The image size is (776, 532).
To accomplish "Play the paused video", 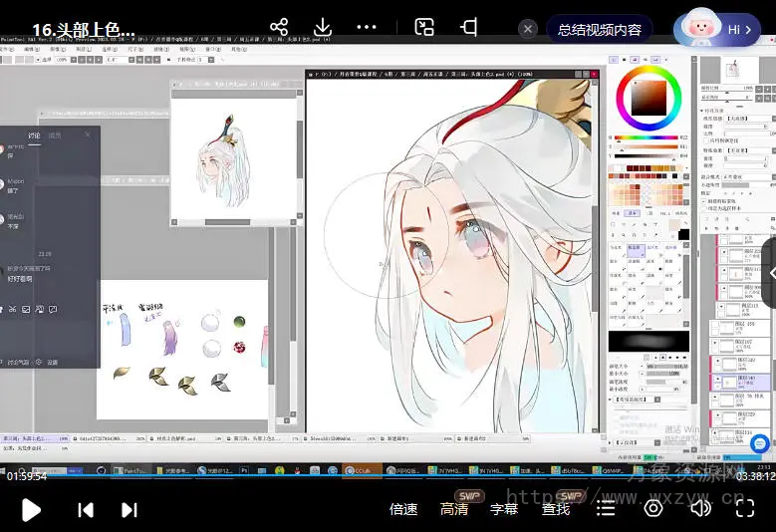I will 31,510.
